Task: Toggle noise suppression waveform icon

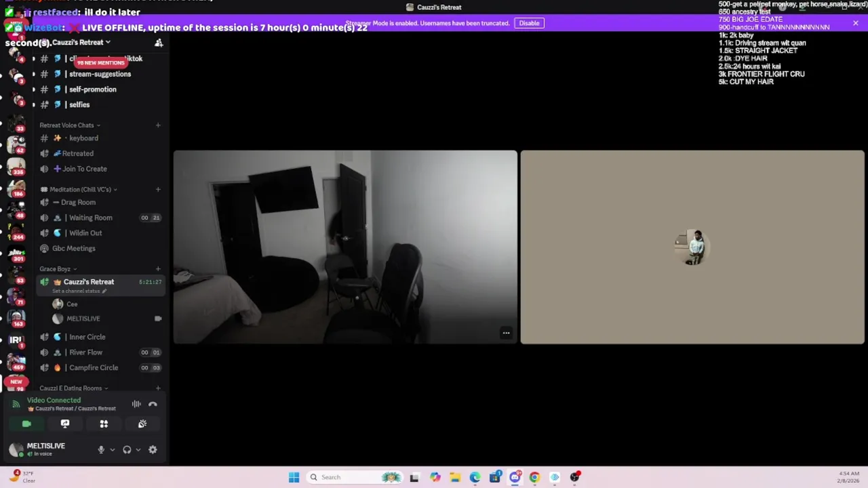Action: 136,404
